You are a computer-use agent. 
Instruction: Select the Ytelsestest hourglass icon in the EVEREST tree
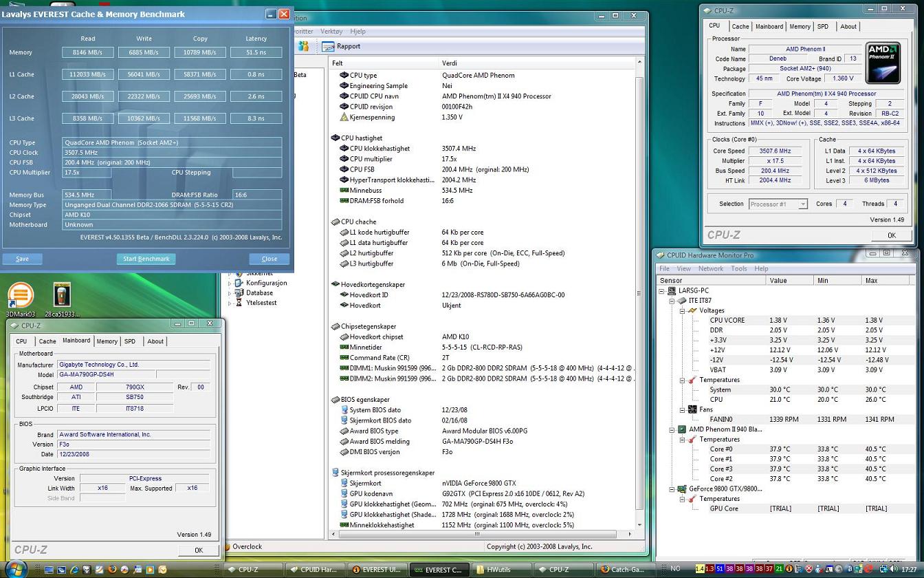pyautogui.click(x=239, y=303)
